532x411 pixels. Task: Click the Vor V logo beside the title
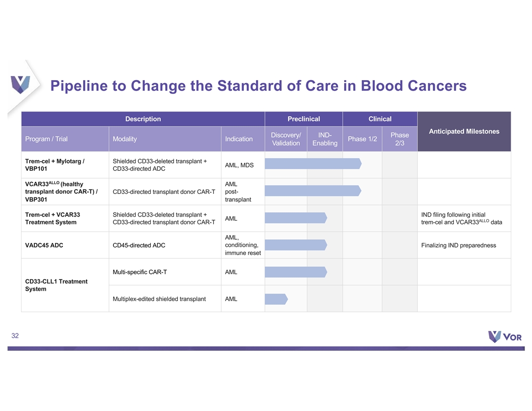tap(20, 85)
